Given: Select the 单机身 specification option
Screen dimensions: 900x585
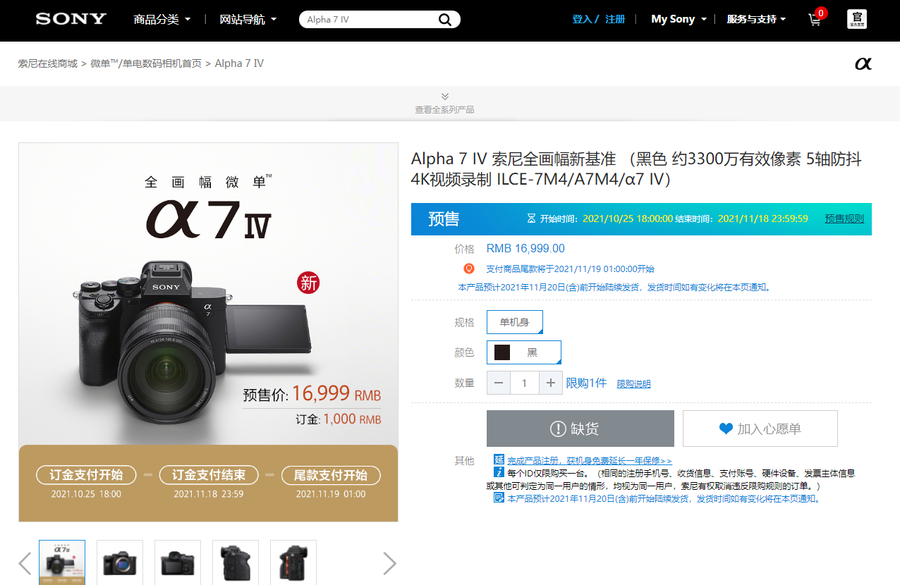Looking at the screenshot, I should [514, 322].
